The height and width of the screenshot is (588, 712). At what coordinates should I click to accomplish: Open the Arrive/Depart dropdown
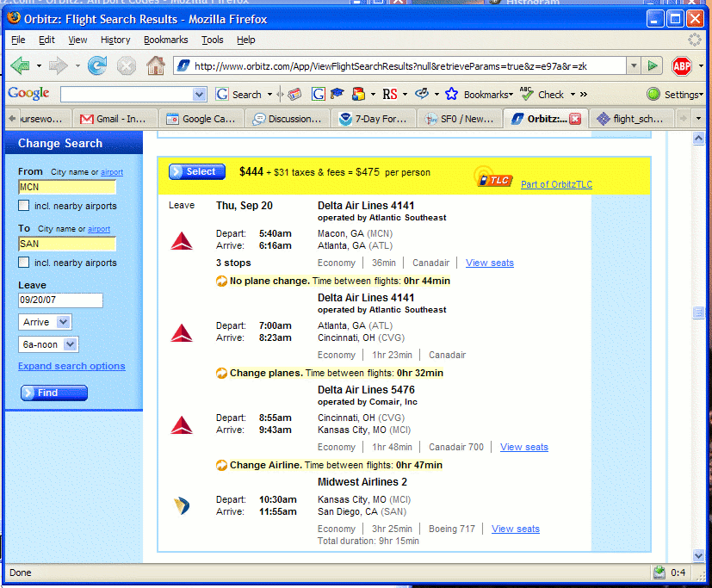tap(45, 322)
